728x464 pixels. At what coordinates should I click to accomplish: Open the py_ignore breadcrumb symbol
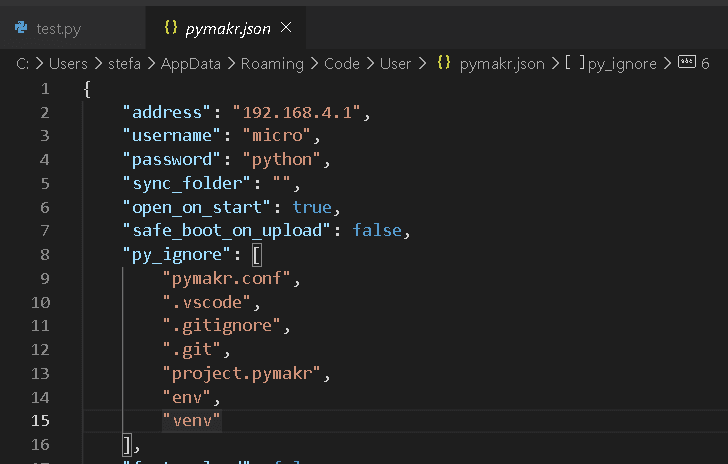tap(622, 64)
